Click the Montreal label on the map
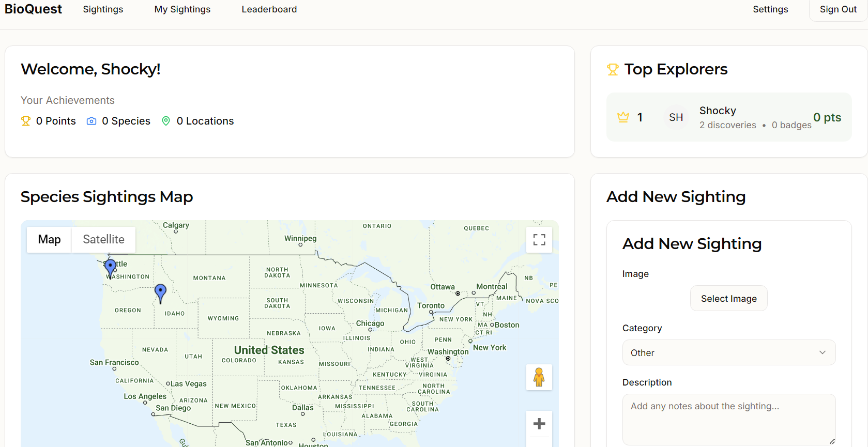Viewport: 868px width, 447px height. coord(492,286)
